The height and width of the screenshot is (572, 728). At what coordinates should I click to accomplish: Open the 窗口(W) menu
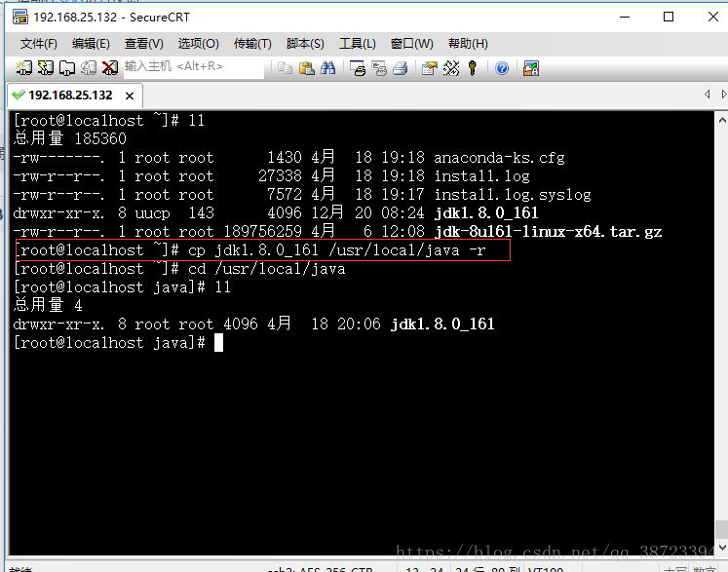(412, 44)
